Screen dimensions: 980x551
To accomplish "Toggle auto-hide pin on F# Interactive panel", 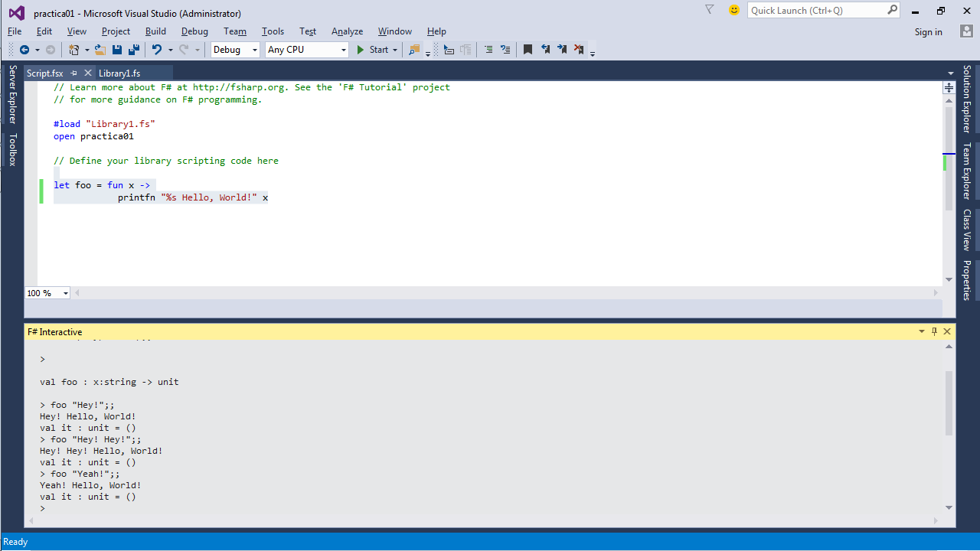I will click(934, 331).
